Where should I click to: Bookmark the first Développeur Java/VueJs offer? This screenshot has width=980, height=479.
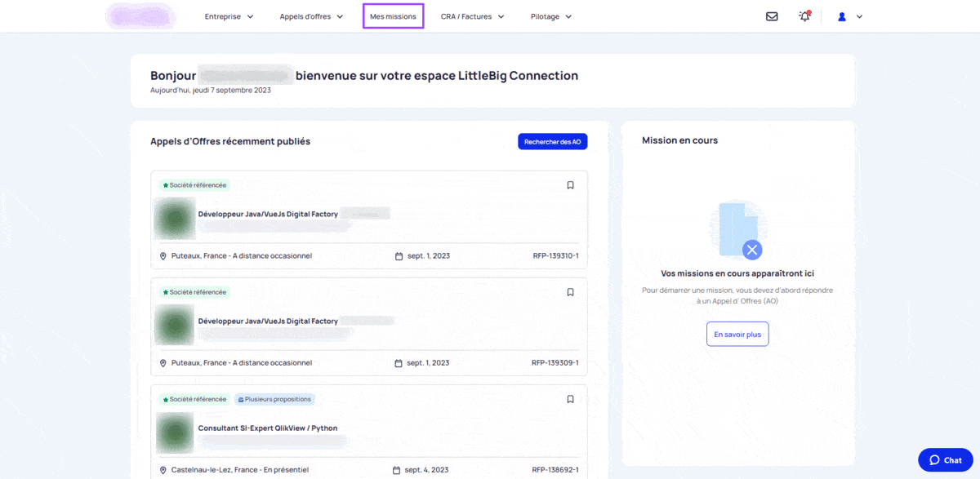click(571, 185)
